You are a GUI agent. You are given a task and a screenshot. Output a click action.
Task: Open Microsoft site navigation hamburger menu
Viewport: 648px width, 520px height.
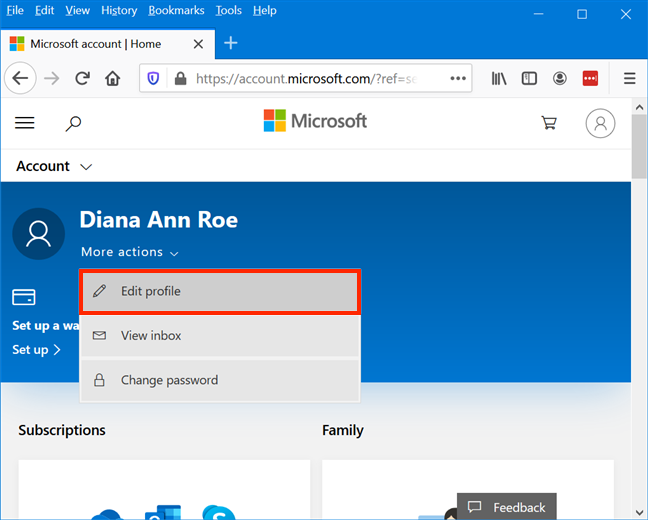point(25,123)
